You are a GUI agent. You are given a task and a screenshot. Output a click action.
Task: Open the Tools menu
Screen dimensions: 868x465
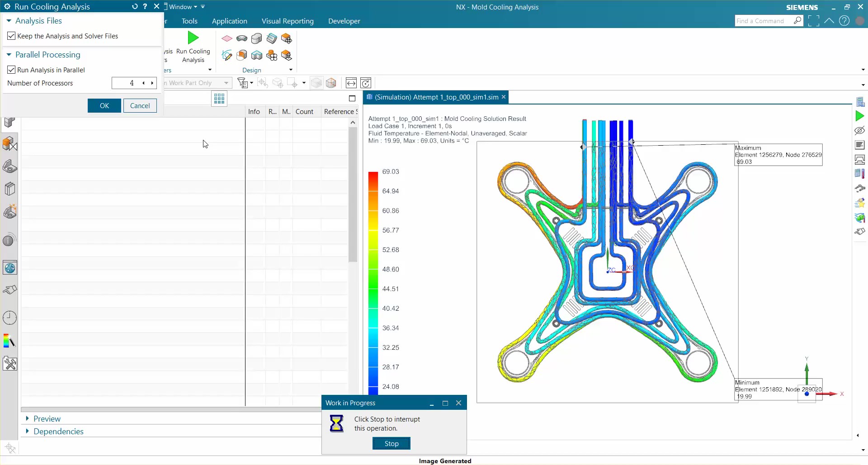(189, 21)
